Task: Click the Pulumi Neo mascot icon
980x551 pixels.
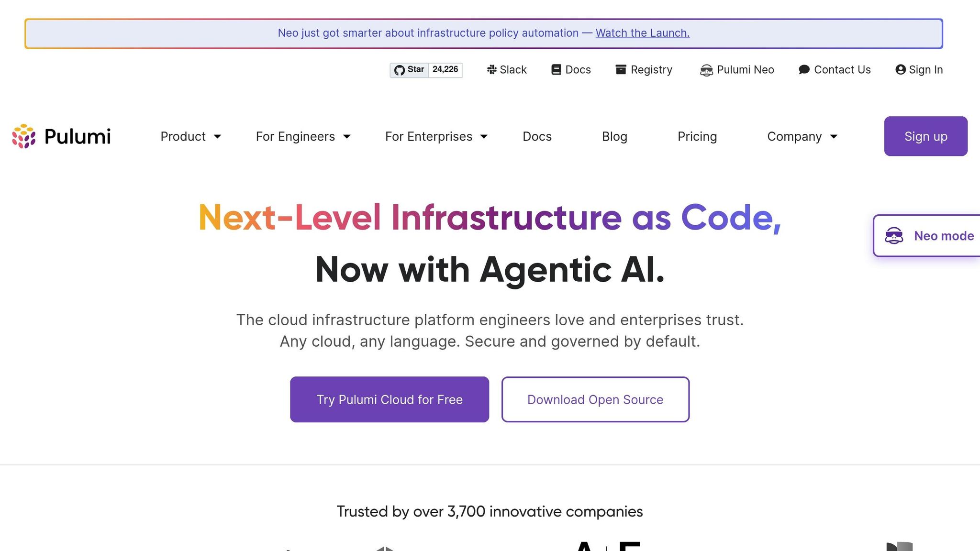Action: coord(706,70)
